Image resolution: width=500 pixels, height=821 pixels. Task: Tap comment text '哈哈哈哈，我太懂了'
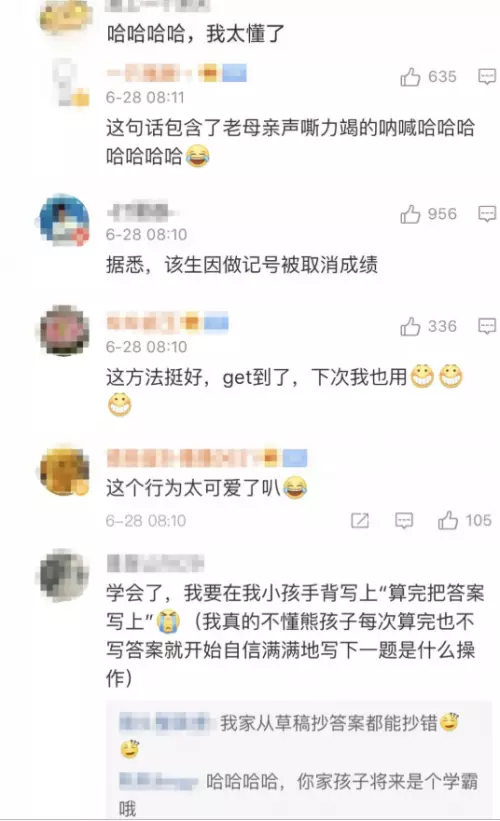tap(195, 34)
